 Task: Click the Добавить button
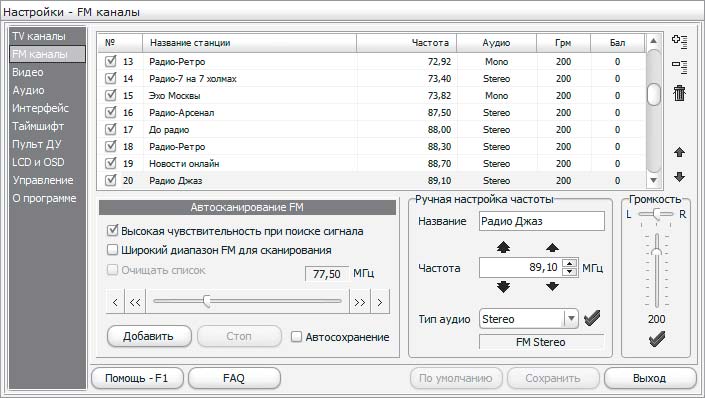[149, 336]
